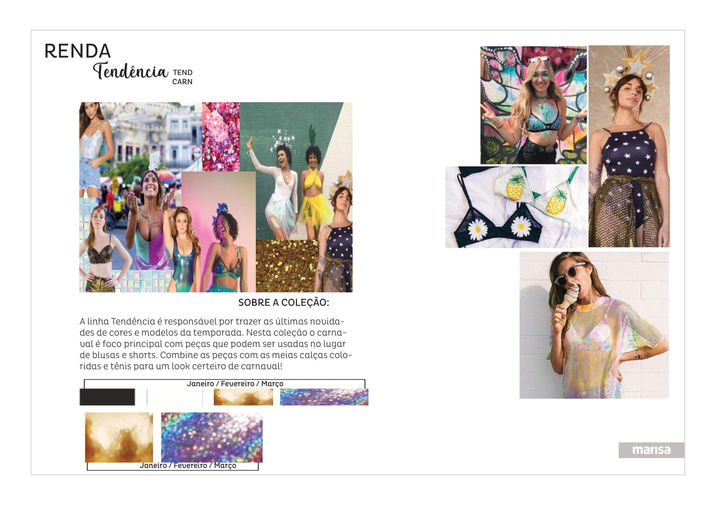Click the lower Janeiro / Fevereiro / Março label
715x505 pixels.
(x=188, y=466)
